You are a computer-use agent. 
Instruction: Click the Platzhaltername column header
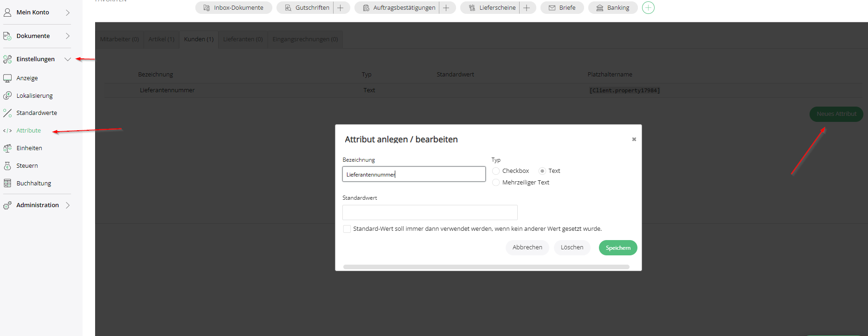610,75
